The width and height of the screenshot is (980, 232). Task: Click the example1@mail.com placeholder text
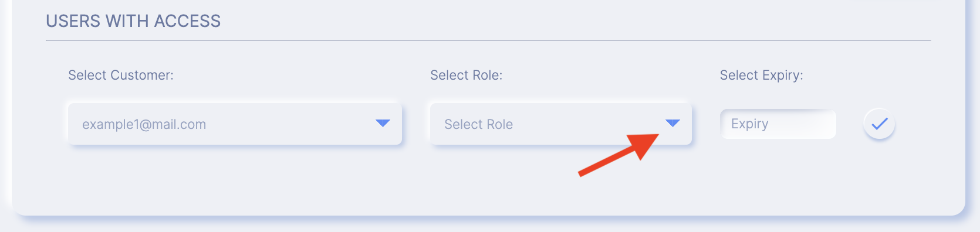click(144, 124)
